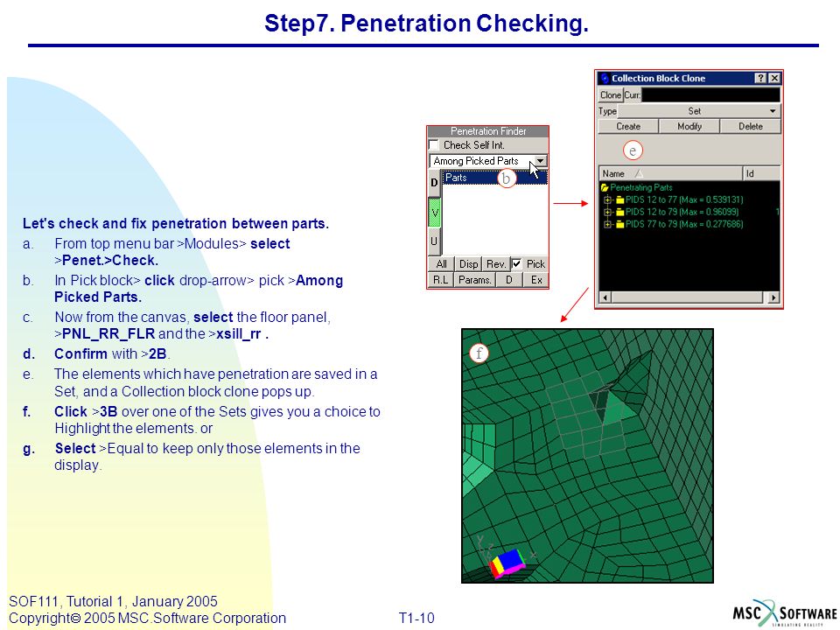840x630 pixels.
Task: Click the mesh model view in the canvas
Action: (587, 456)
